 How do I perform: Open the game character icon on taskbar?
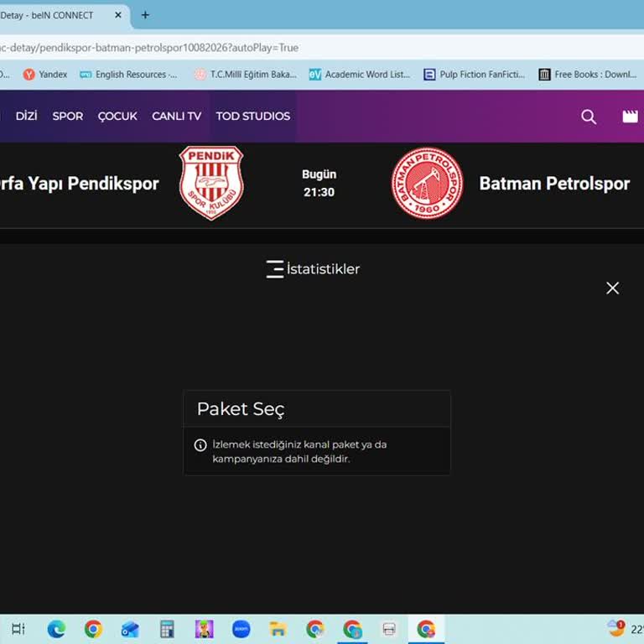point(204,629)
